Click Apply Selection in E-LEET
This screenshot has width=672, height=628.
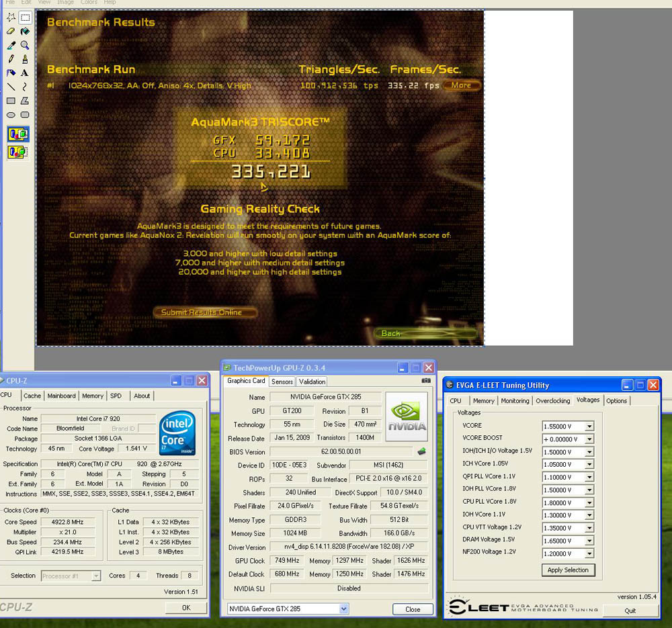tap(568, 570)
